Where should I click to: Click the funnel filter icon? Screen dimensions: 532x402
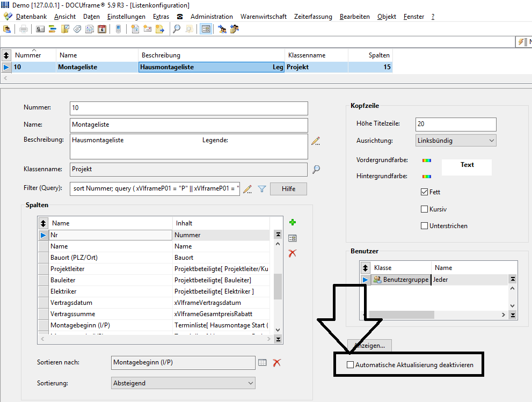(261, 189)
